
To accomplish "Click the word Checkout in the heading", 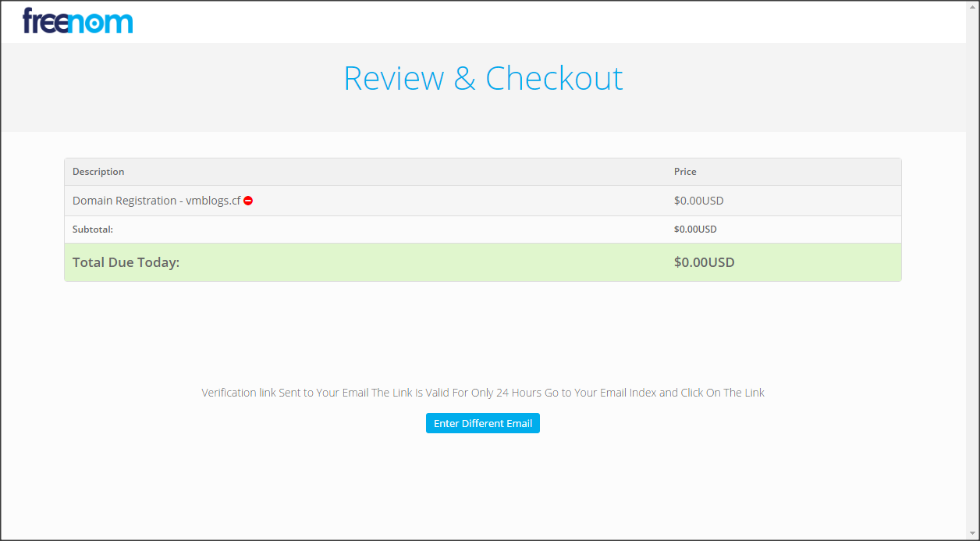I will click(x=554, y=79).
